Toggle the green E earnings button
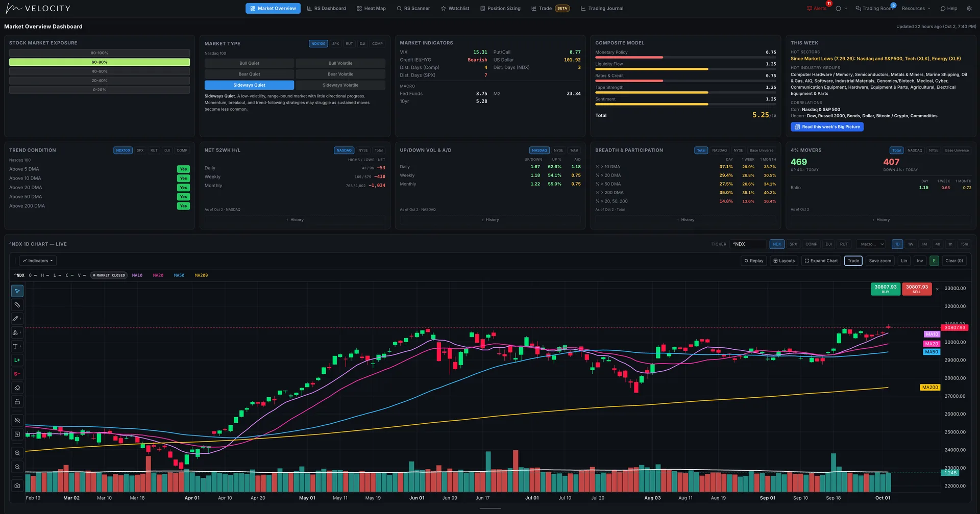Screen dimensions: 980x514 pyautogui.click(x=934, y=261)
